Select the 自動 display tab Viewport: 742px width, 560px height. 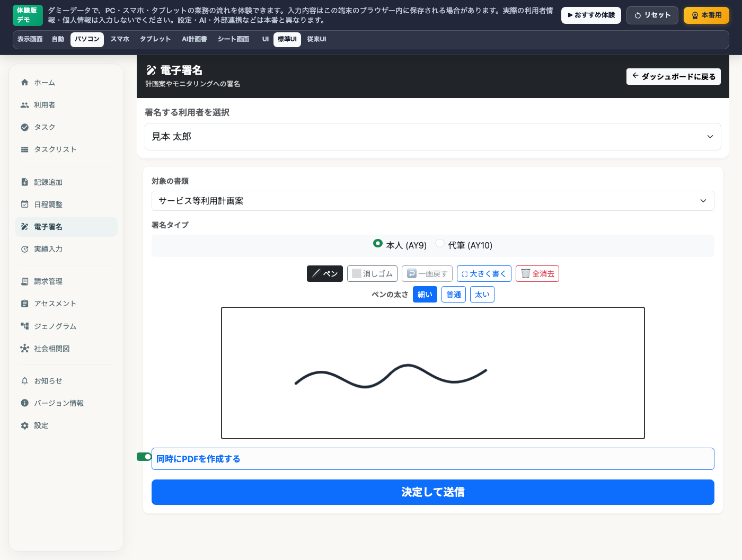[x=58, y=40]
